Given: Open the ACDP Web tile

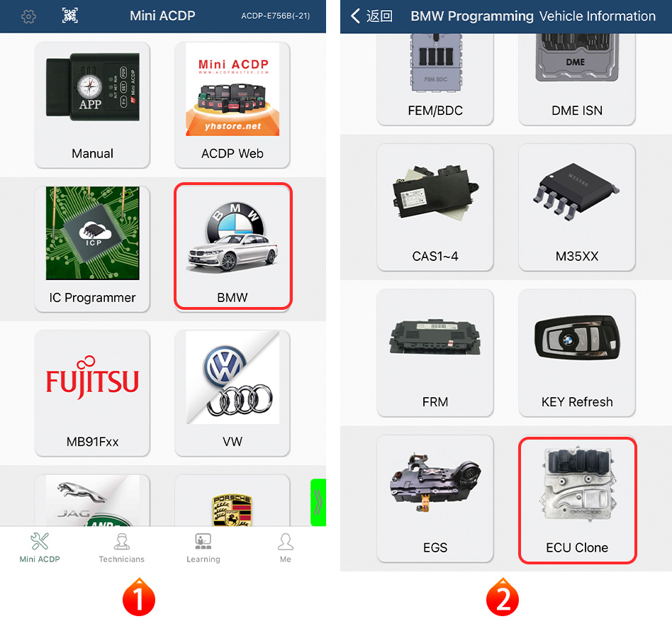Looking at the screenshot, I should pyautogui.click(x=233, y=104).
